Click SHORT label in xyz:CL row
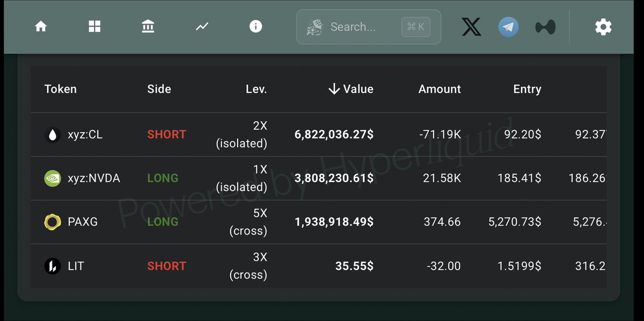The image size is (644, 321). (x=167, y=135)
